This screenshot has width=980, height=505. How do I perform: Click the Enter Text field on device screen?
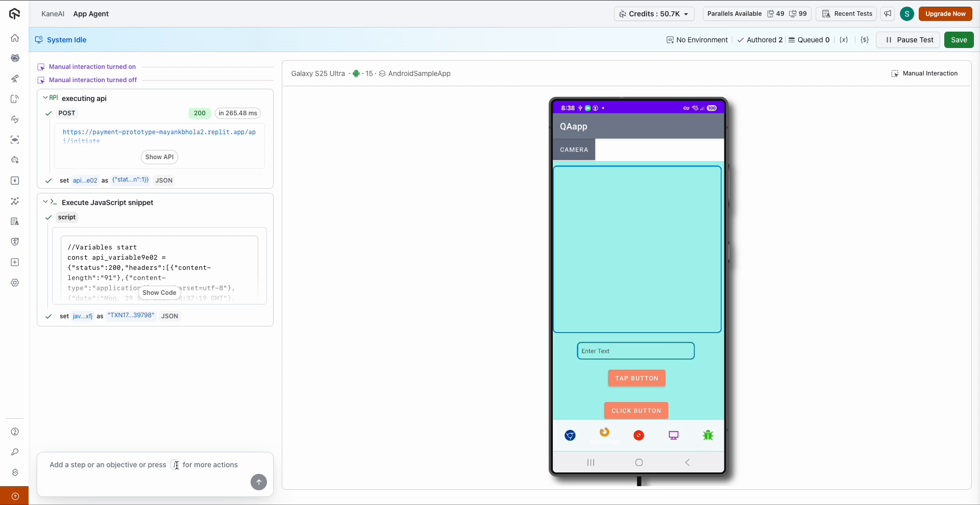pyautogui.click(x=635, y=351)
